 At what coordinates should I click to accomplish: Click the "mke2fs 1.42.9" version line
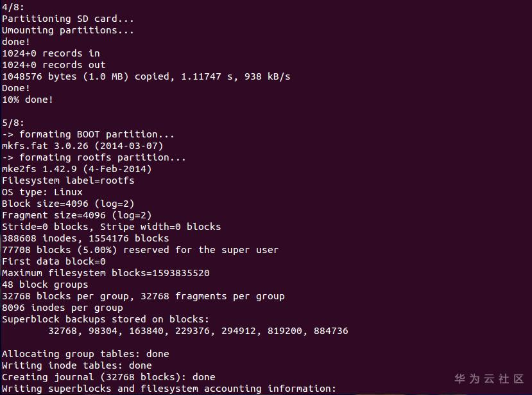point(76,169)
